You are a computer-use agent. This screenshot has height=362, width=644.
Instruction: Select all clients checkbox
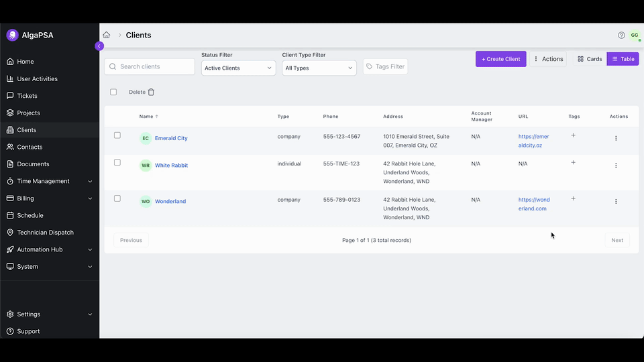[113, 92]
